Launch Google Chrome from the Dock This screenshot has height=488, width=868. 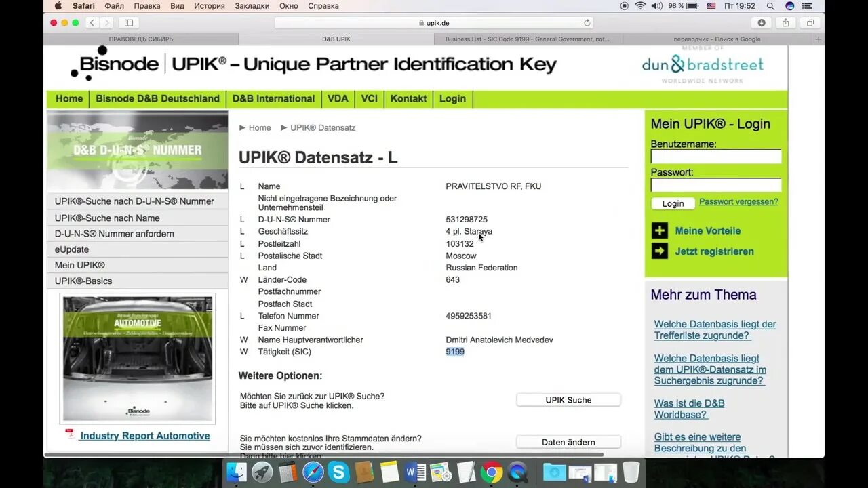(492, 472)
